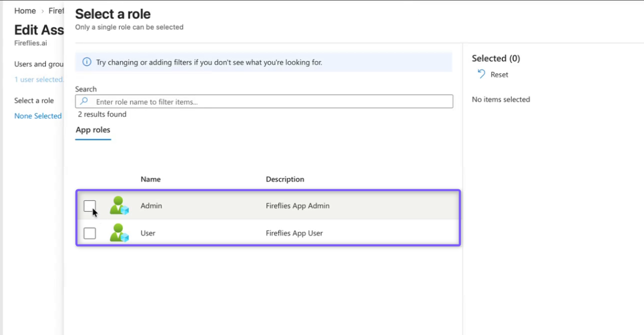This screenshot has width=644, height=335.
Task: Click the Admin role avatar icon
Action: point(119,206)
